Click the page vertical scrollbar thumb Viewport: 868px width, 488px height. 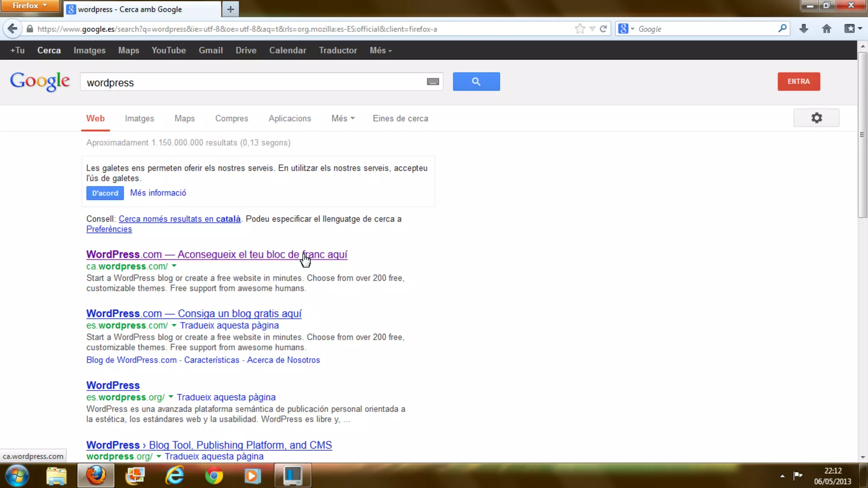[862, 135]
